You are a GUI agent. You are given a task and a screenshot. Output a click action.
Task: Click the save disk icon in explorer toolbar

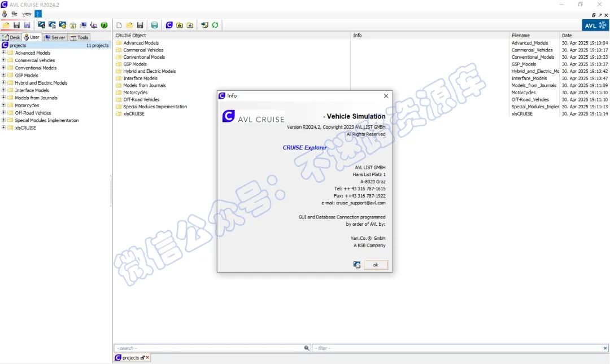tap(140, 25)
